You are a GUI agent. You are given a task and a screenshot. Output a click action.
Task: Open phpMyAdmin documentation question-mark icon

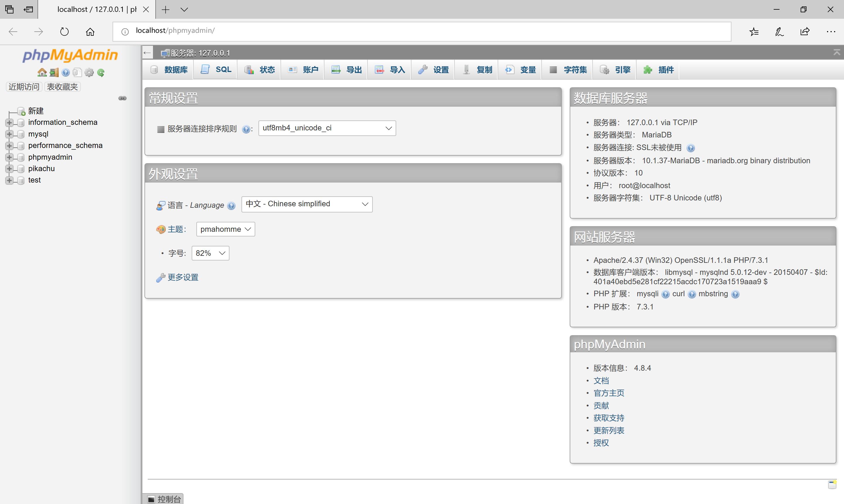click(x=65, y=72)
